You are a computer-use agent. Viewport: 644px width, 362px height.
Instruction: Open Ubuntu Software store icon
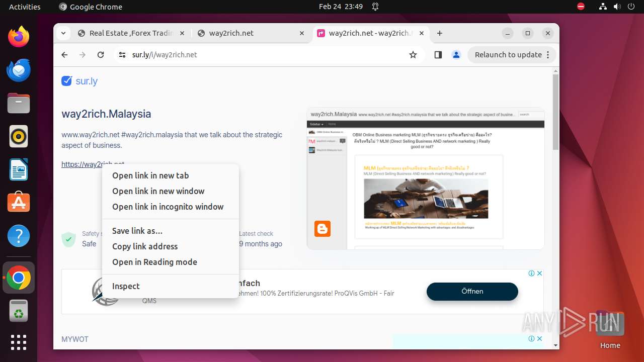pos(19,203)
